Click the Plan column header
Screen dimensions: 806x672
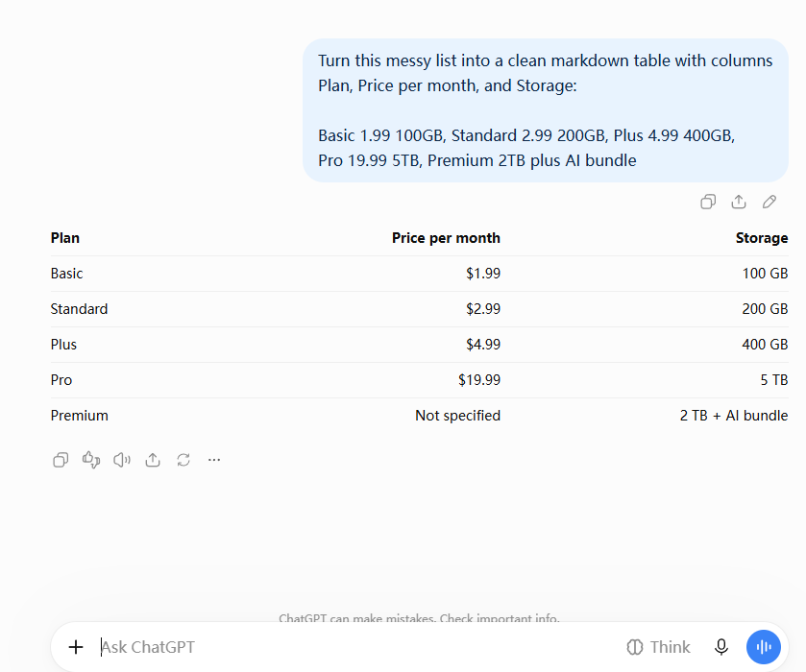[64, 238]
